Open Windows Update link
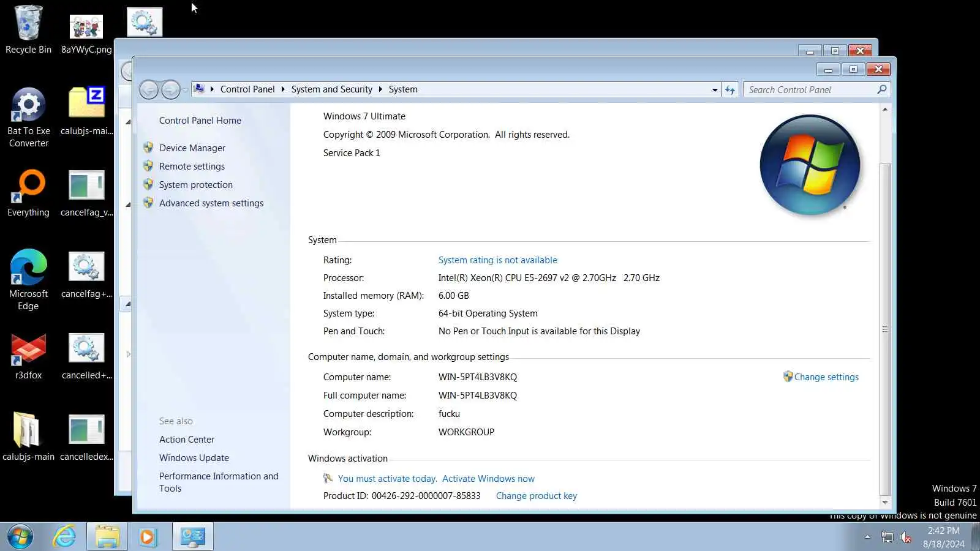 [194, 458]
